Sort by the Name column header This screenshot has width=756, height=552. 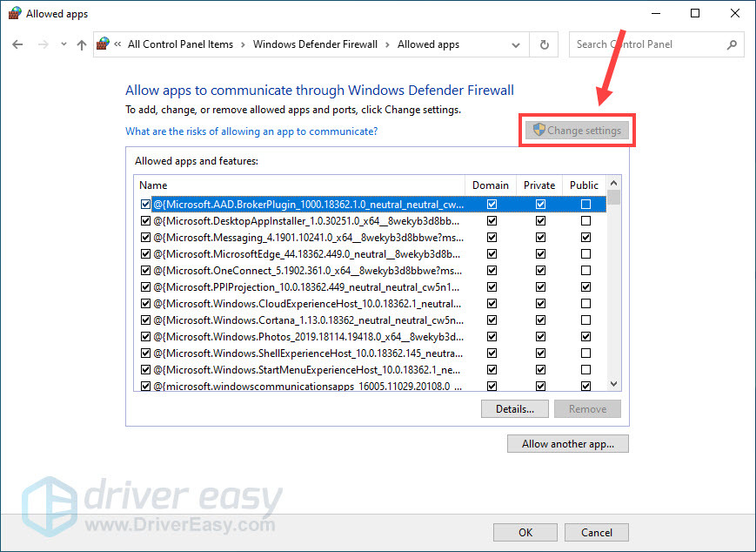299,185
